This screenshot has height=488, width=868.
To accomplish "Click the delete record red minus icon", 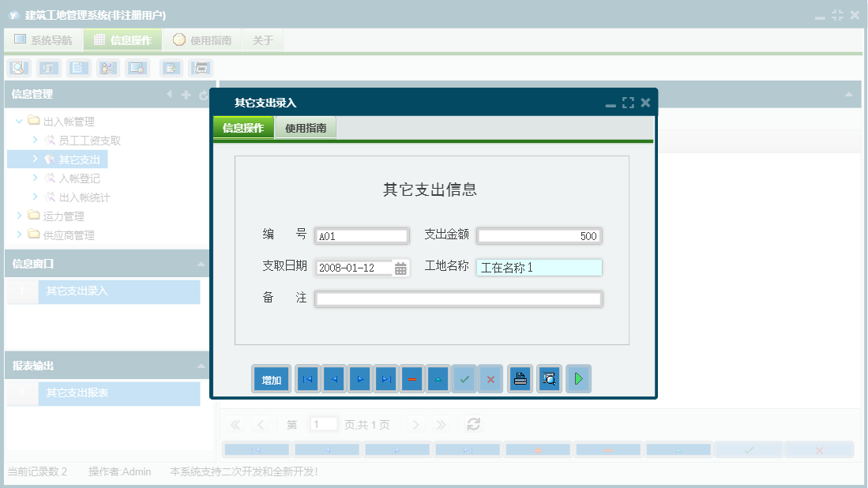I will pyautogui.click(x=411, y=378).
